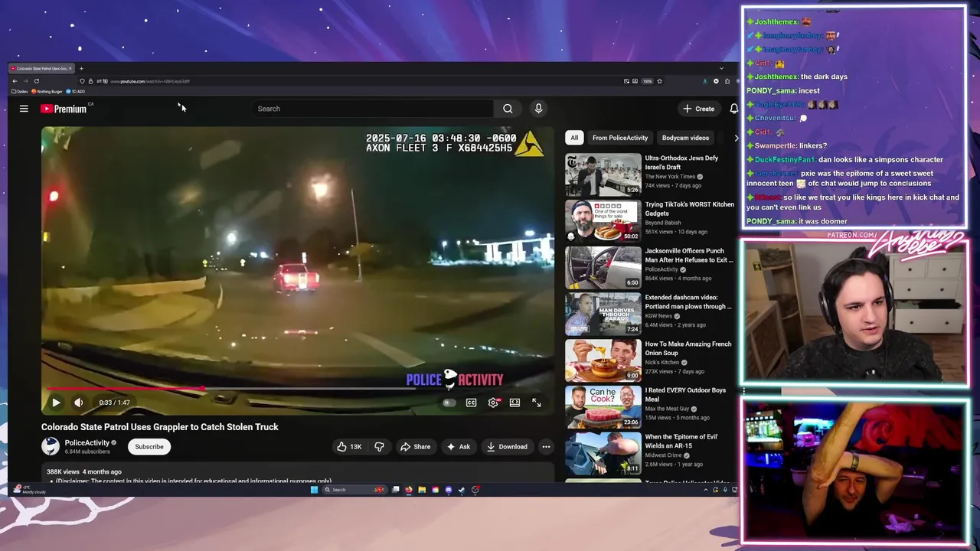Bookmark this page with star icon

point(659,81)
